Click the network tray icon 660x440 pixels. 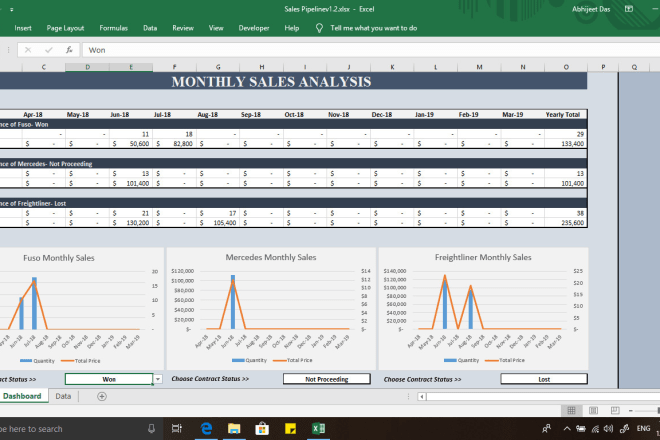(x=595, y=429)
